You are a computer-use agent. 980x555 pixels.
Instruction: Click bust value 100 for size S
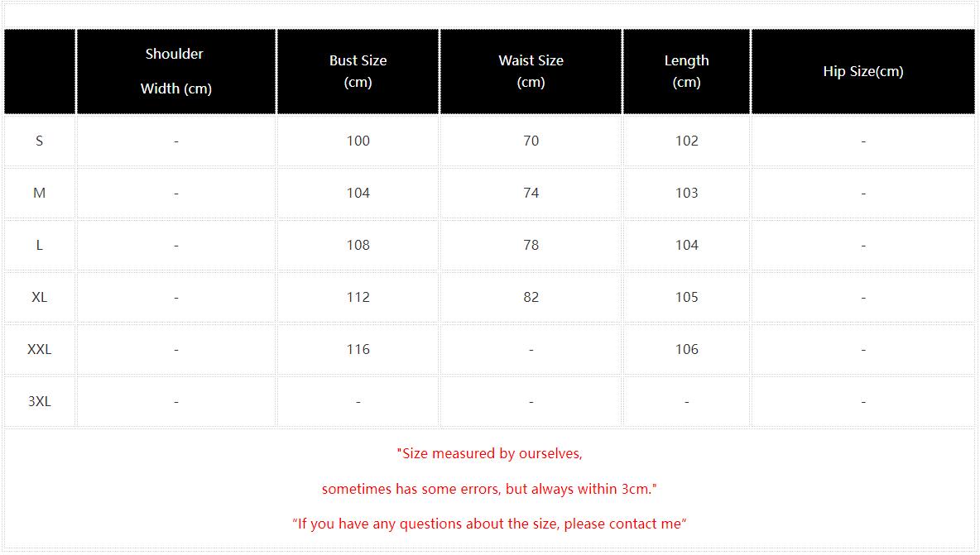358,141
